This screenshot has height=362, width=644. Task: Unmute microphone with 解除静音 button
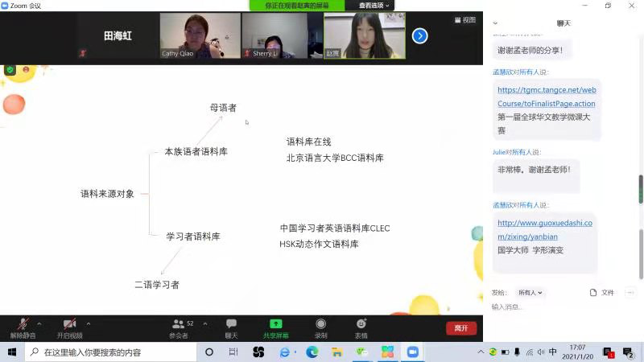pyautogui.click(x=23, y=327)
